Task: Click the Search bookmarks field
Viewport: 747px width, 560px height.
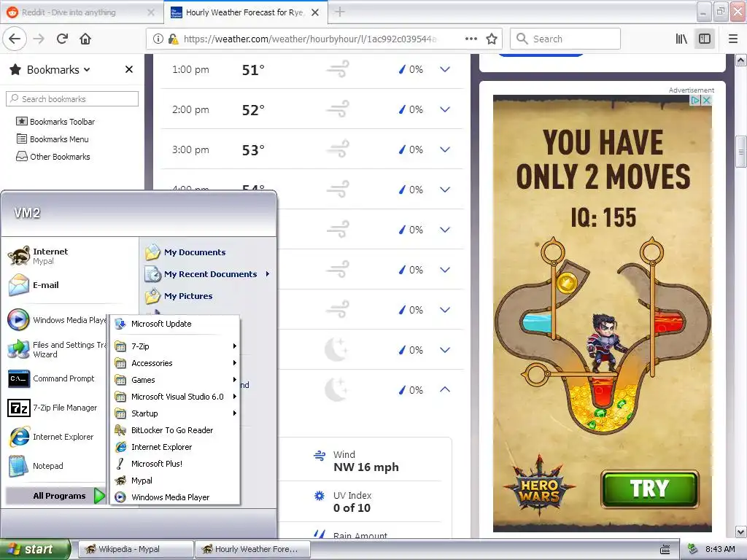Action: (x=72, y=99)
